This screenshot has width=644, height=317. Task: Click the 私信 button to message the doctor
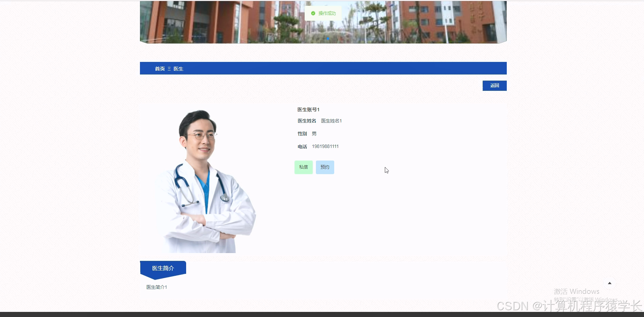click(303, 167)
